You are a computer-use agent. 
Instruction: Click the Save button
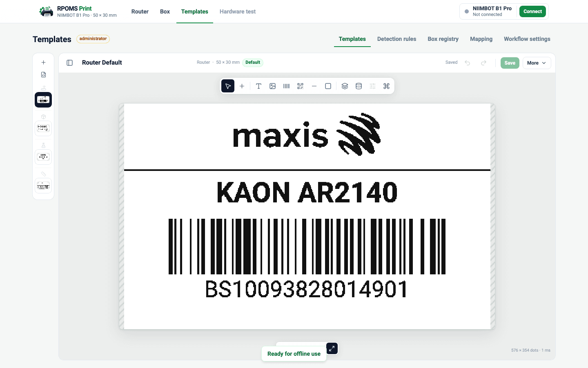[510, 63]
